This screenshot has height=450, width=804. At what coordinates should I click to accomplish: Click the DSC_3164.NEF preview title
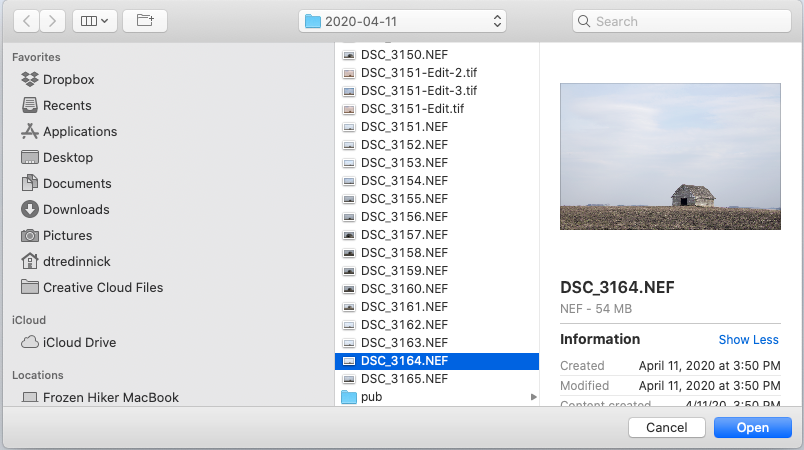point(617,288)
